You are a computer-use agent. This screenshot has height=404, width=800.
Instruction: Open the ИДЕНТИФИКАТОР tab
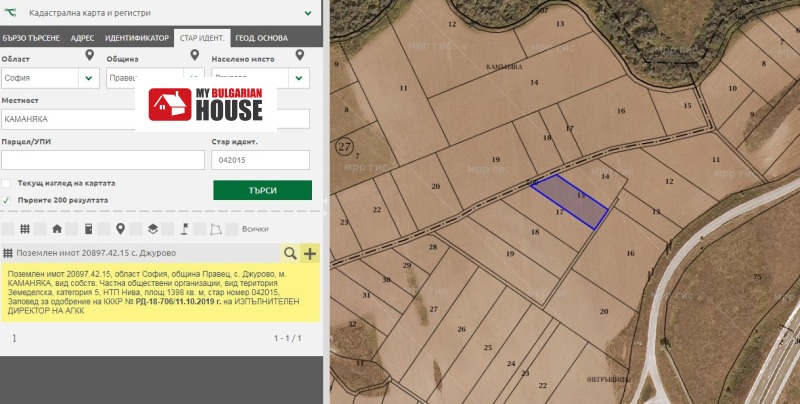click(136, 38)
